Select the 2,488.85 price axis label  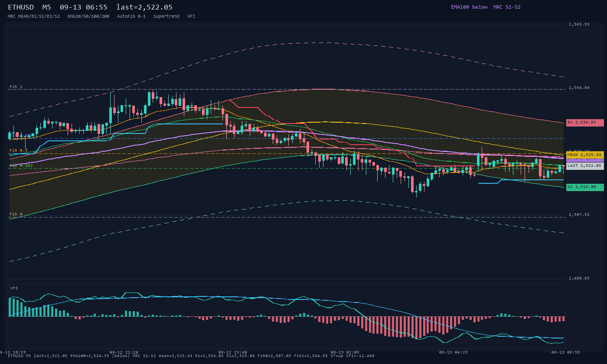(579, 278)
